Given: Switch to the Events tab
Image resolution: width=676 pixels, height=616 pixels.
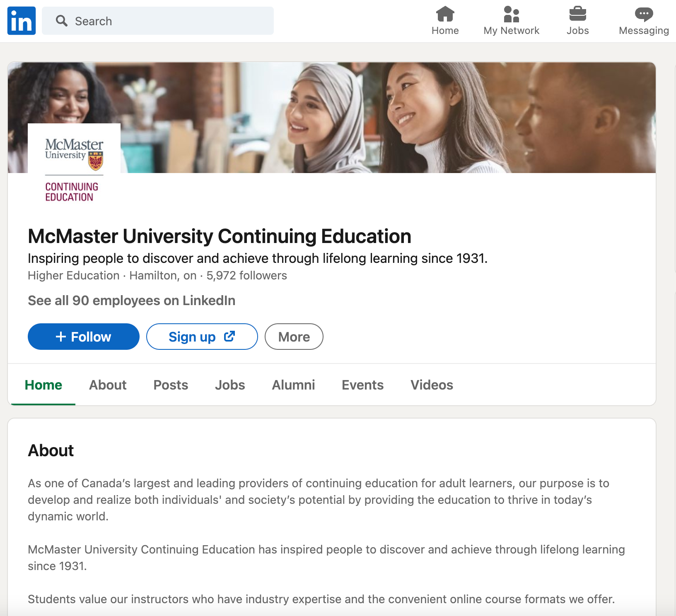Looking at the screenshot, I should 363,385.
